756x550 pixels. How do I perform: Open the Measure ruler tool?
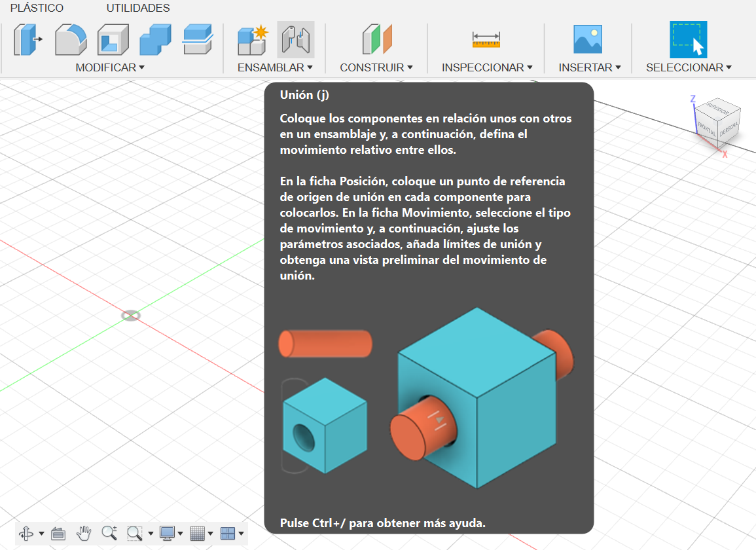pos(486,39)
